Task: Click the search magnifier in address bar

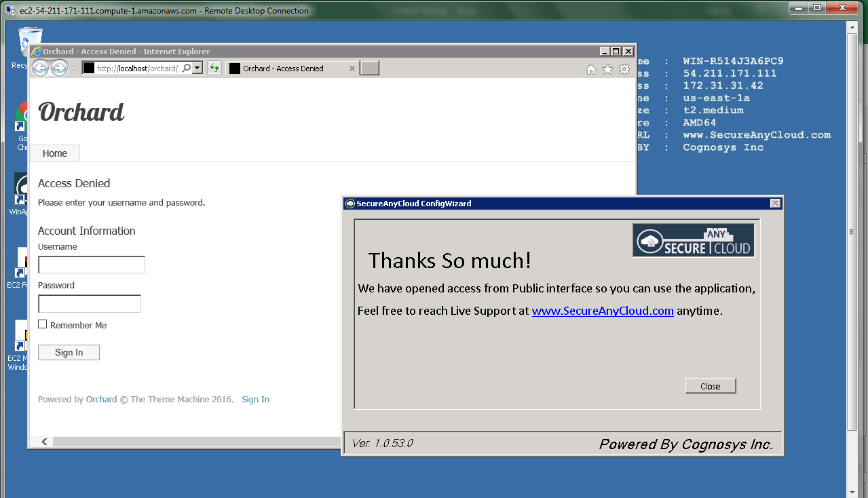Action: tap(187, 68)
